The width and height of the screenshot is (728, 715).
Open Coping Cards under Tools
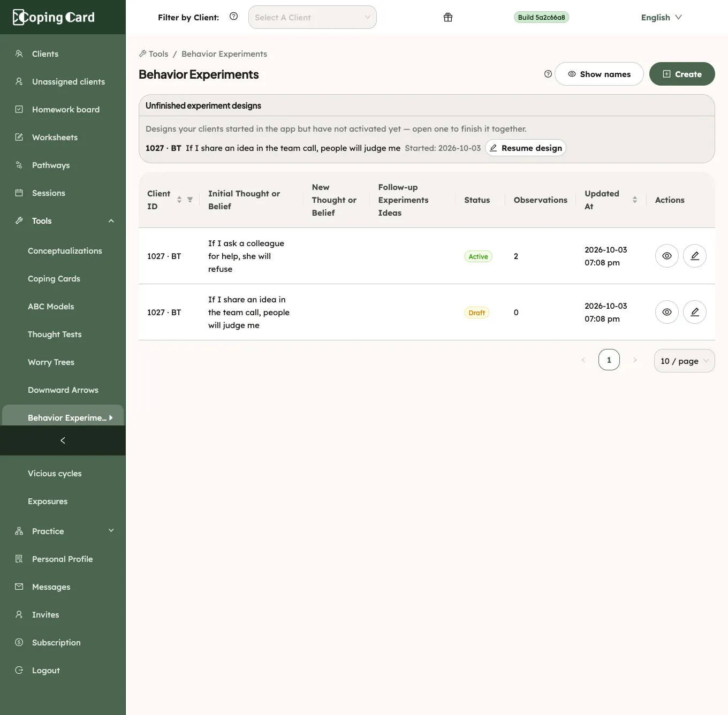click(63, 278)
